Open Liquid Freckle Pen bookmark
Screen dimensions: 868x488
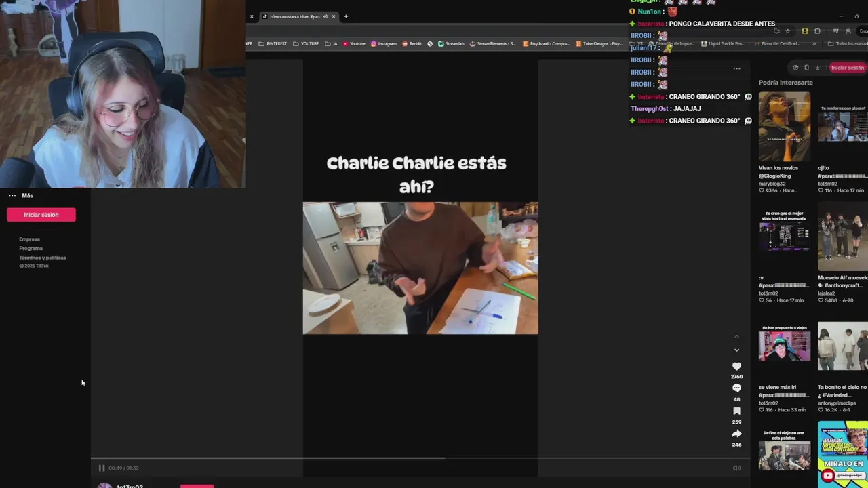(x=723, y=43)
